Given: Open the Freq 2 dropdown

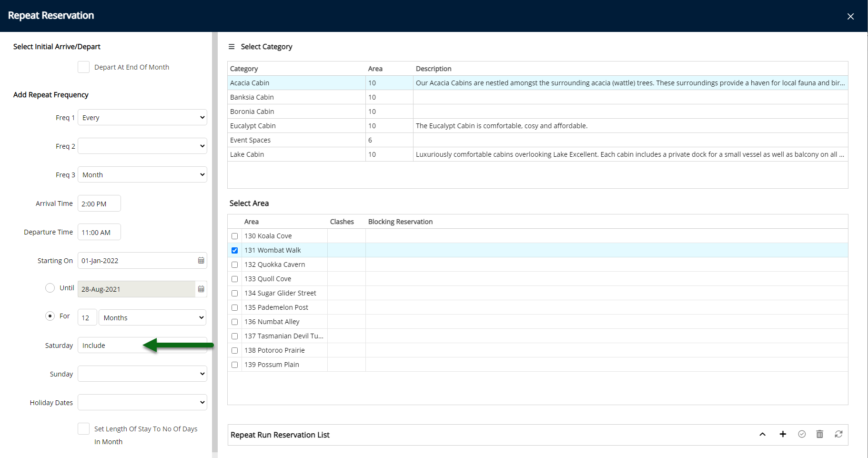Looking at the screenshot, I should (142, 146).
